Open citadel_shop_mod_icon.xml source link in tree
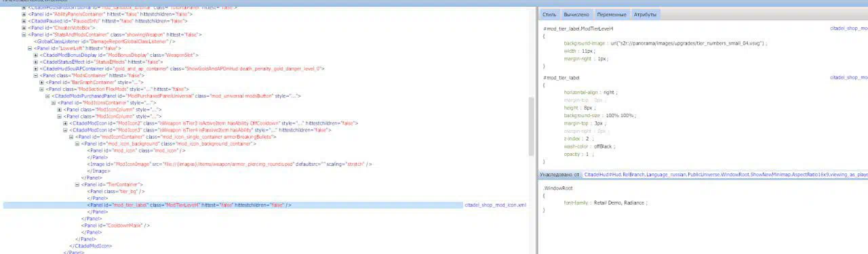Screen dimensions: 868x254 [x=495, y=205]
